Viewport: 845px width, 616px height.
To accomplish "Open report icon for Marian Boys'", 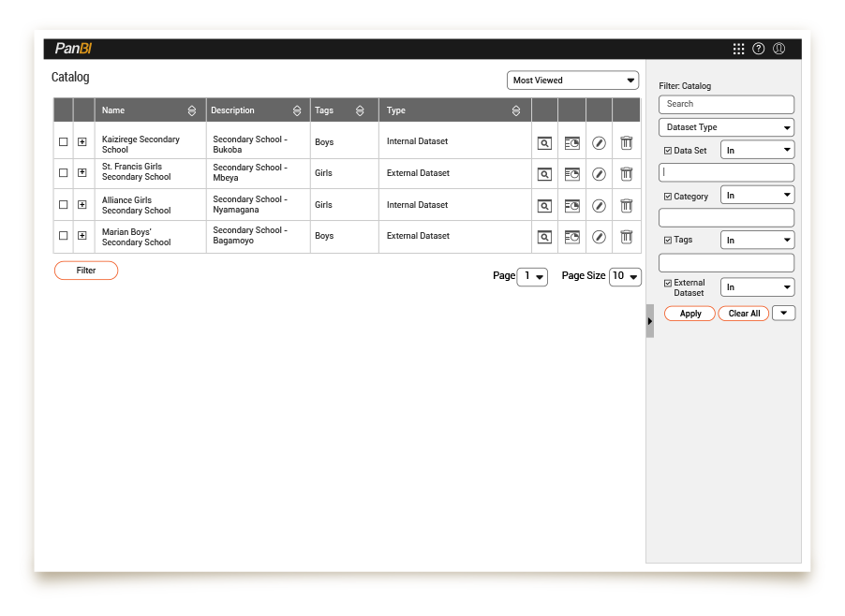I will [x=571, y=238].
